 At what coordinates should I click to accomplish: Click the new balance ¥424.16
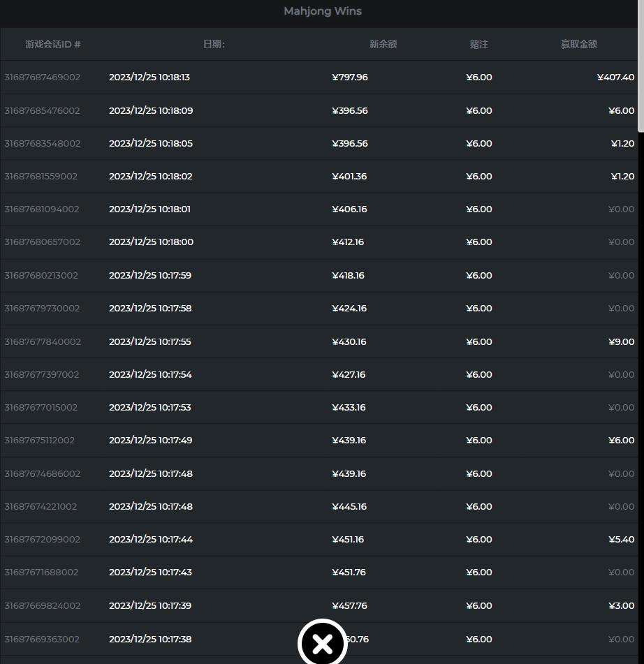pyautogui.click(x=349, y=309)
